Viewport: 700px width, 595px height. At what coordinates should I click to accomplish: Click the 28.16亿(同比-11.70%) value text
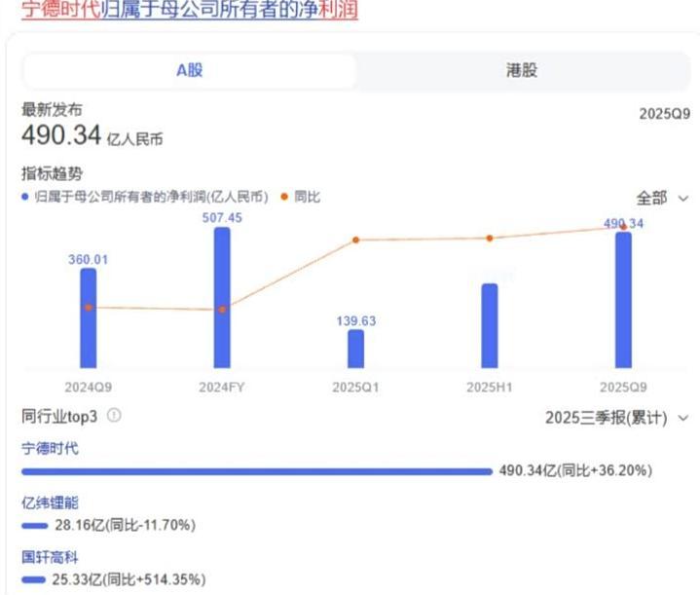coord(126,525)
